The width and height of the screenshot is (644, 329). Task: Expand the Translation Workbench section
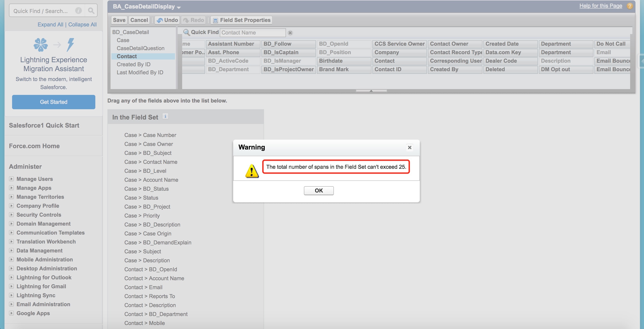click(x=11, y=241)
